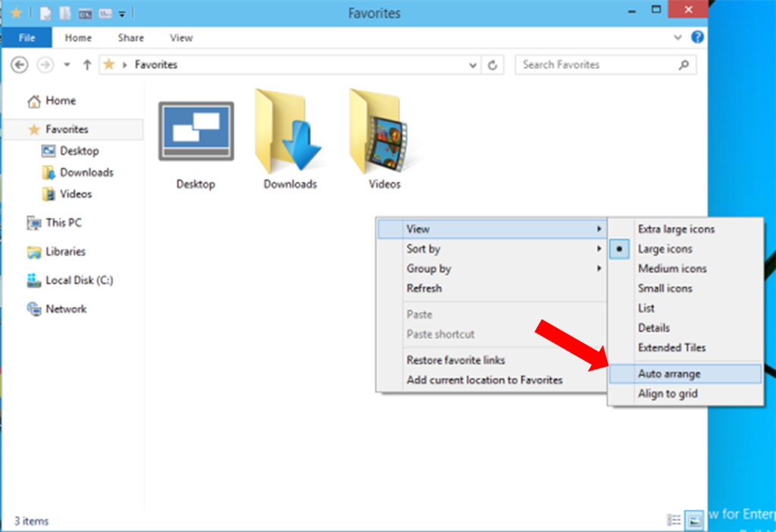Switch to the Share tab
Screen dimensions: 776x532
click(130, 37)
